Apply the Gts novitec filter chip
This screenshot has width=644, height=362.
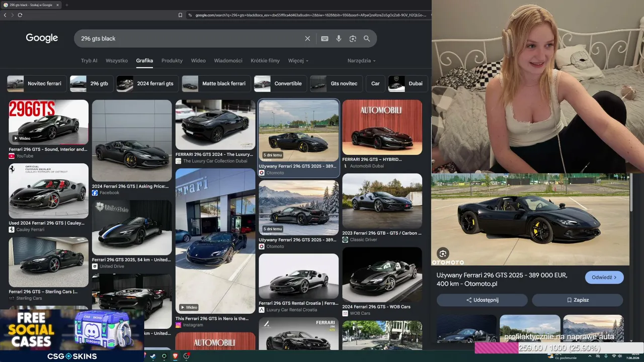tap(336, 83)
